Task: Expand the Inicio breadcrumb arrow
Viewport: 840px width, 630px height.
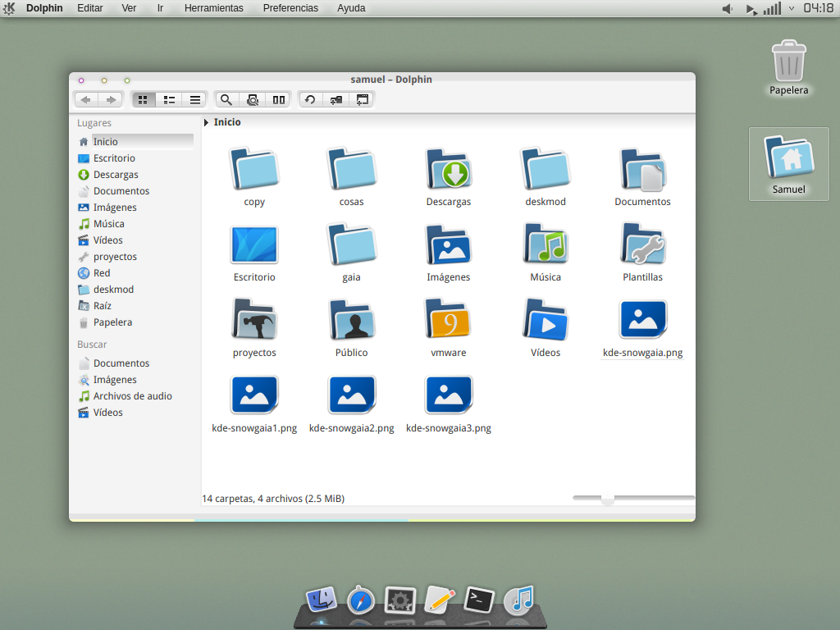Action: (x=206, y=123)
